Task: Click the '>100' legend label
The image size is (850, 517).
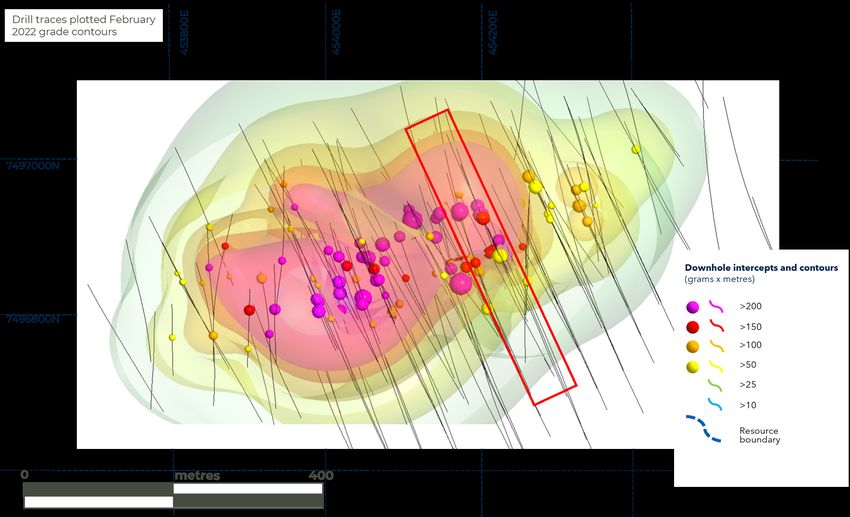Action: (751, 345)
